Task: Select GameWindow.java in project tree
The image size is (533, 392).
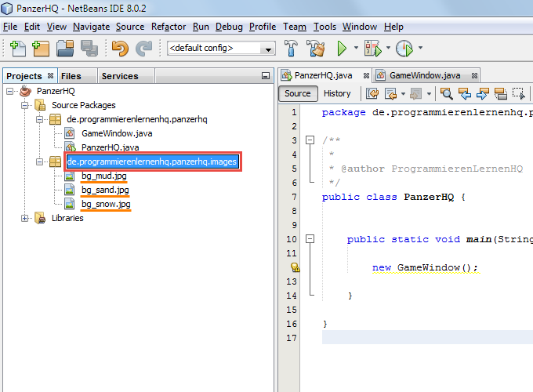Action: [x=117, y=133]
